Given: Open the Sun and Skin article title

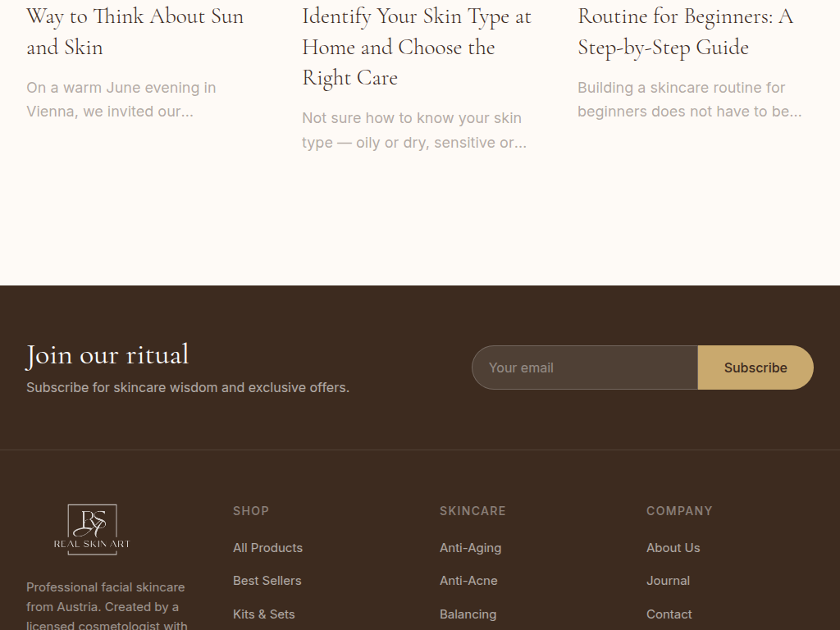Looking at the screenshot, I should pyautogui.click(x=135, y=32).
